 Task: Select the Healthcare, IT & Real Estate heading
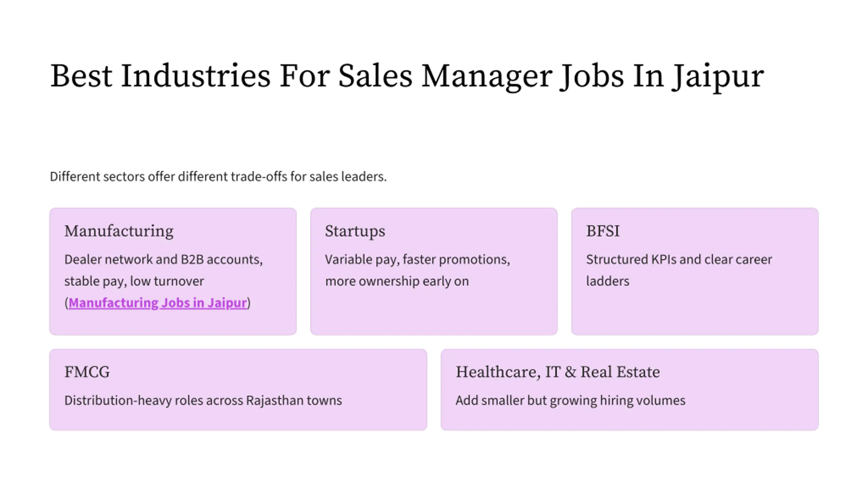pyautogui.click(x=558, y=372)
